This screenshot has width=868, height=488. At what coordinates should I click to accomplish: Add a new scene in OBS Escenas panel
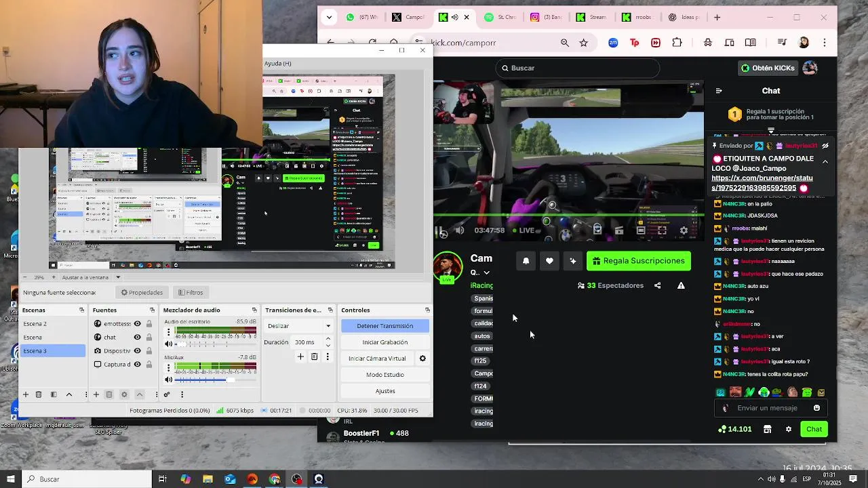tap(26, 394)
